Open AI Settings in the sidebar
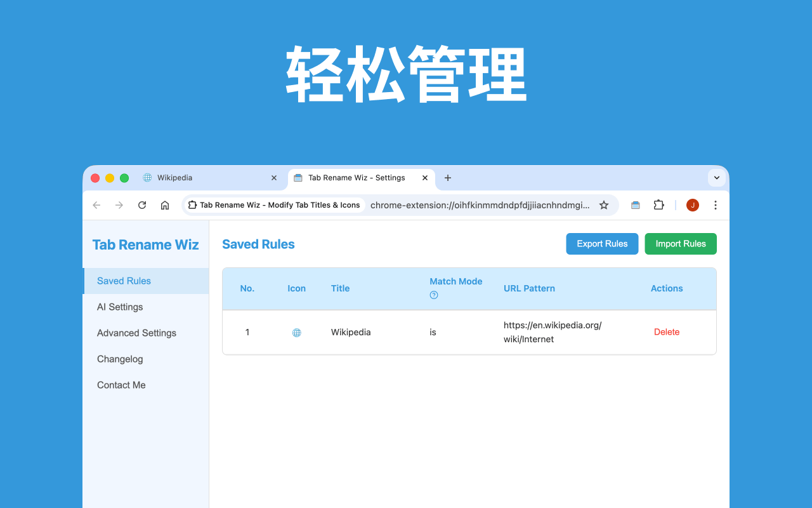Screen dimensions: 812x508 tap(119, 307)
